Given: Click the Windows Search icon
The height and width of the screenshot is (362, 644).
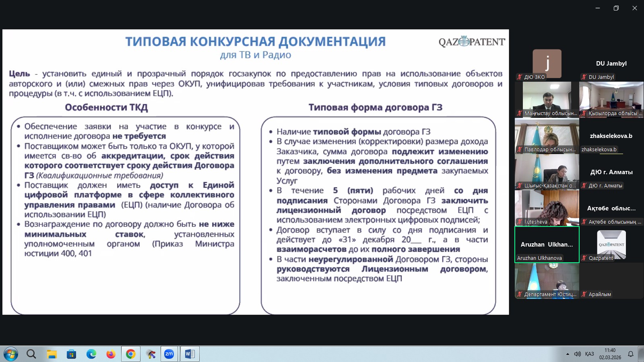Looking at the screenshot, I should tap(31, 354).
